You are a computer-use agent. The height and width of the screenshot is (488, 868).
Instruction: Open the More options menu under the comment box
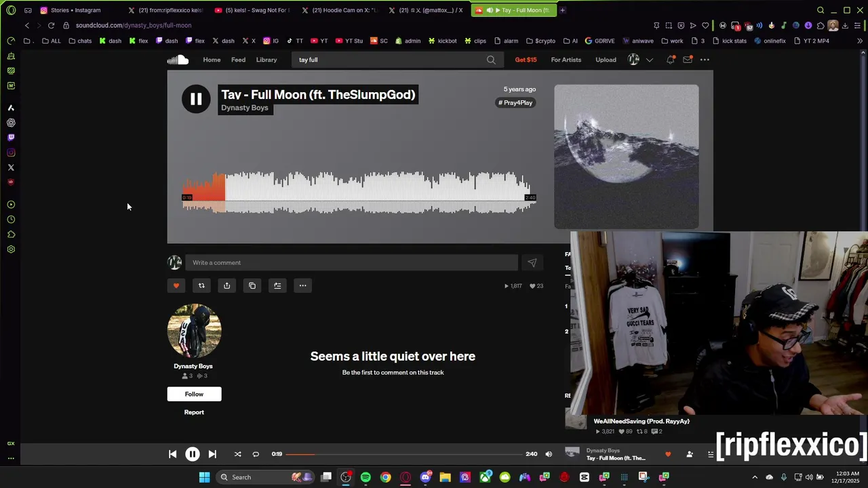click(303, 285)
